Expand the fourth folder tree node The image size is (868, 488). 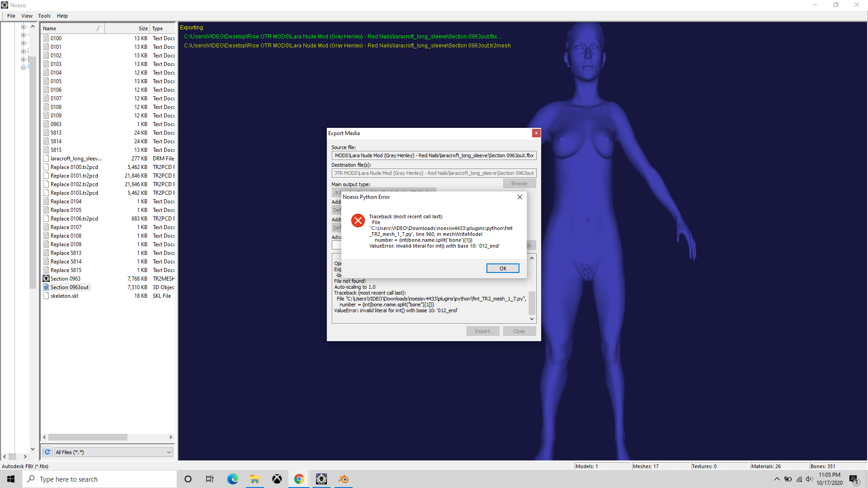click(x=24, y=51)
